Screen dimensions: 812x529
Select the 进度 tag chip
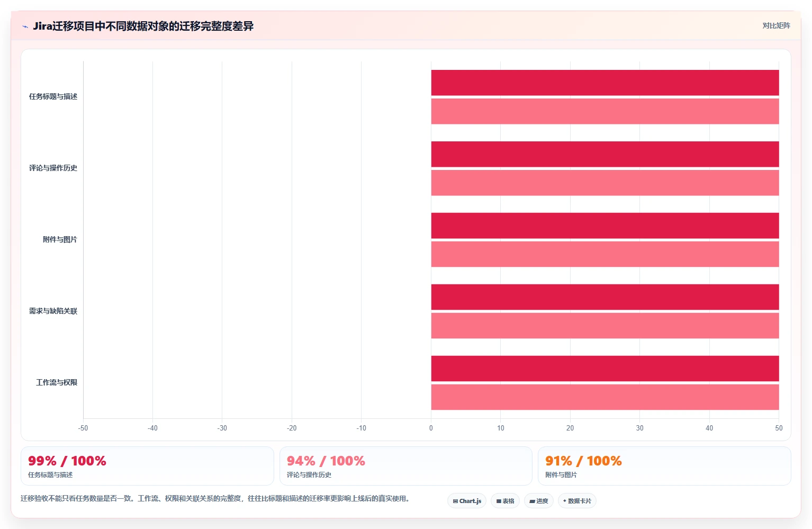click(539, 501)
